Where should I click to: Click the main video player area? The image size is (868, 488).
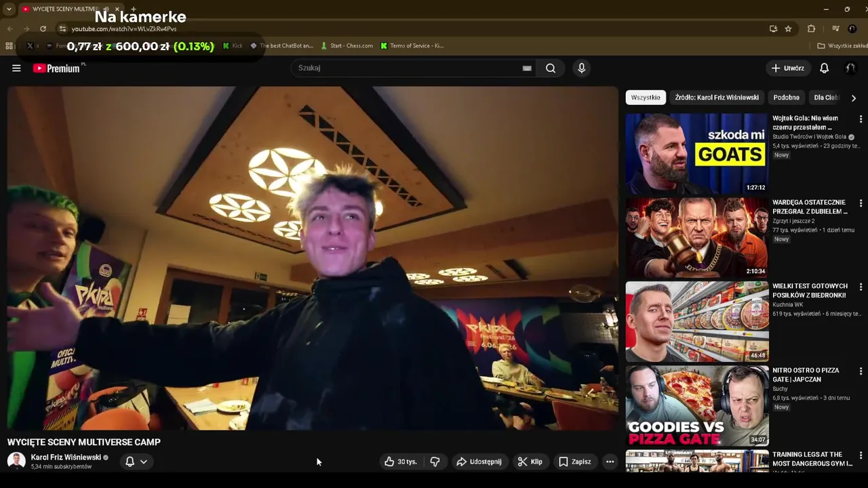click(313, 258)
